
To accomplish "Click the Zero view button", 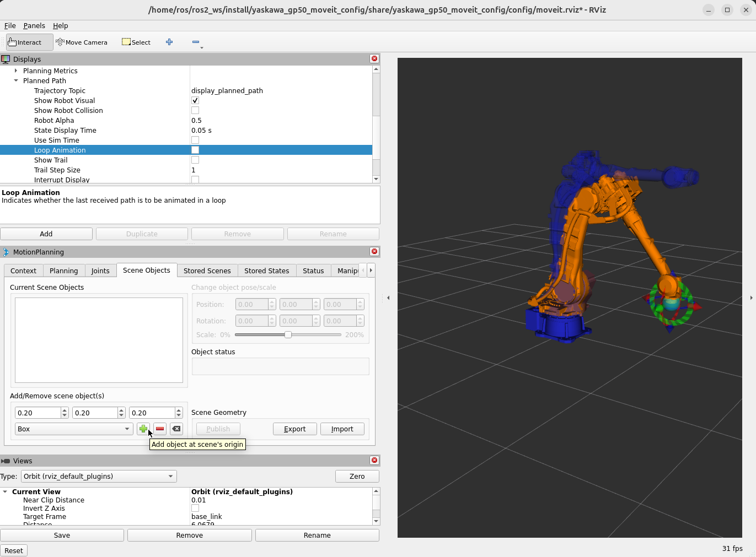I will point(357,476).
